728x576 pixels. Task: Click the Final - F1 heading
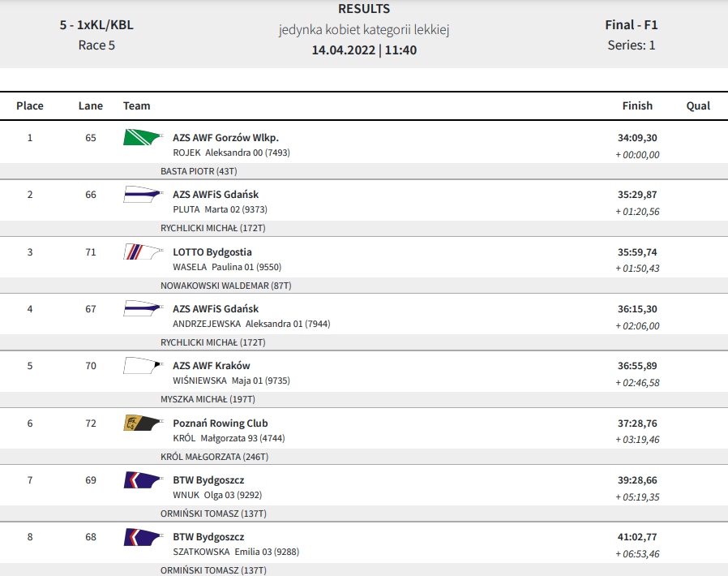(631, 24)
